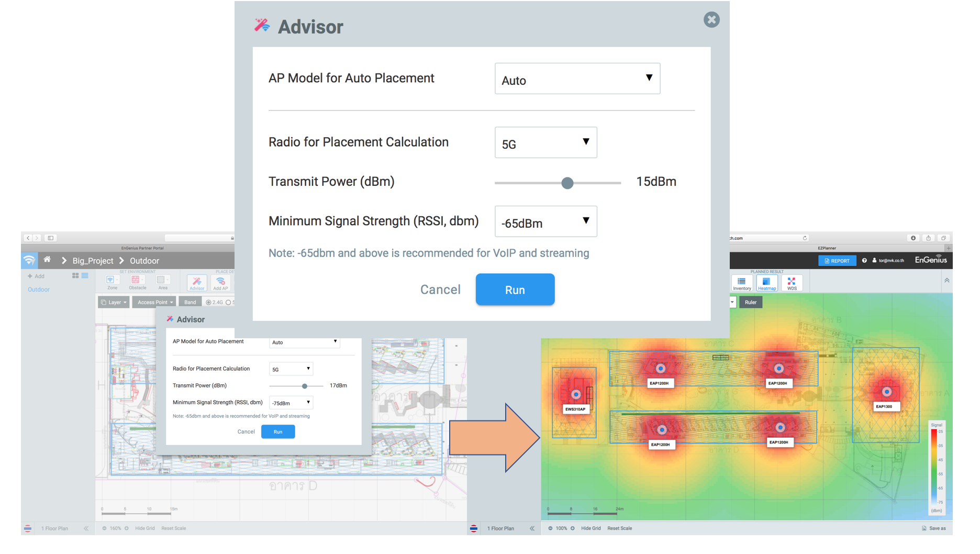The width and height of the screenshot is (980, 554).
Task: Open the Inventory planned result
Action: 742,284
